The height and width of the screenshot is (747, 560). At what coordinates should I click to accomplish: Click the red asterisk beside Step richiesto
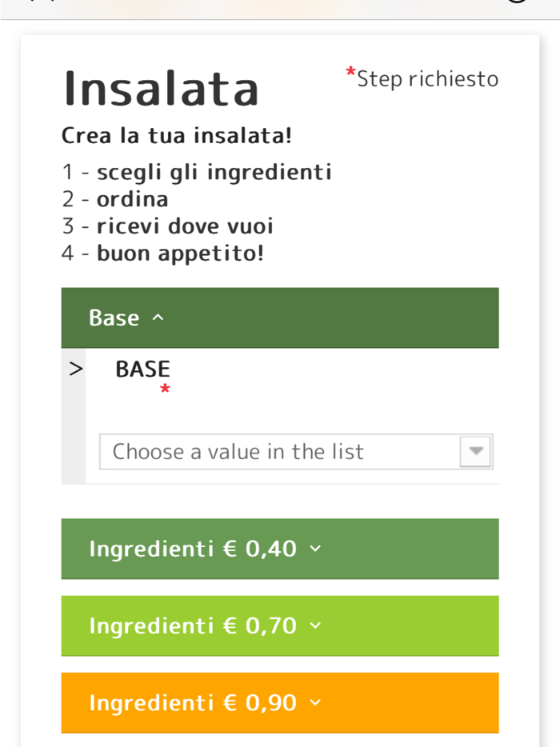click(350, 73)
